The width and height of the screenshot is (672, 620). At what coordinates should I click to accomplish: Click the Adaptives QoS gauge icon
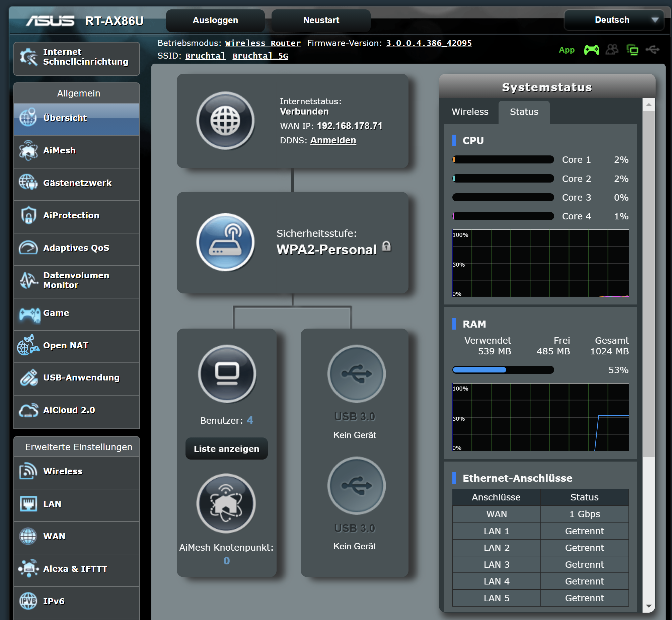28,248
